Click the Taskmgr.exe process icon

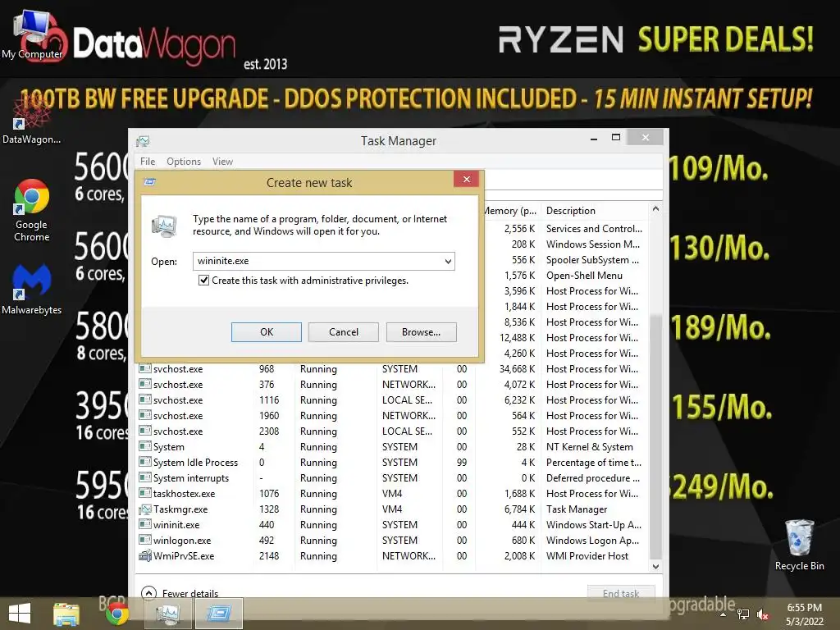point(144,509)
